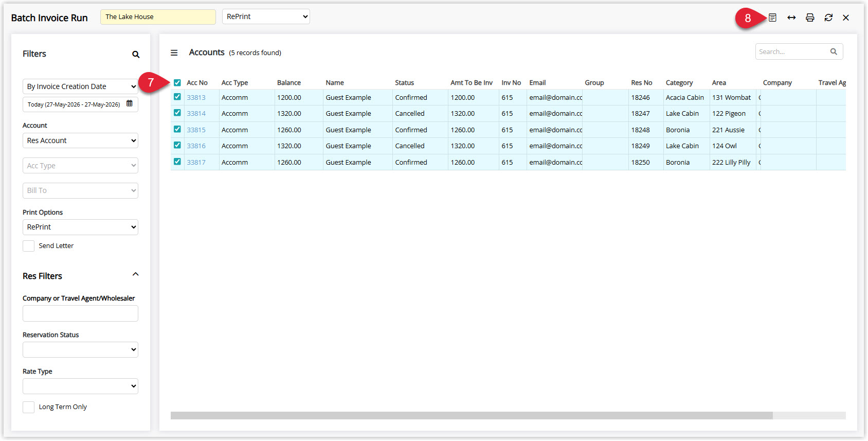Click the magnifier in Accounts search box
Image resolution: width=868 pixels, height=441 pixels.
pos(834,51)
